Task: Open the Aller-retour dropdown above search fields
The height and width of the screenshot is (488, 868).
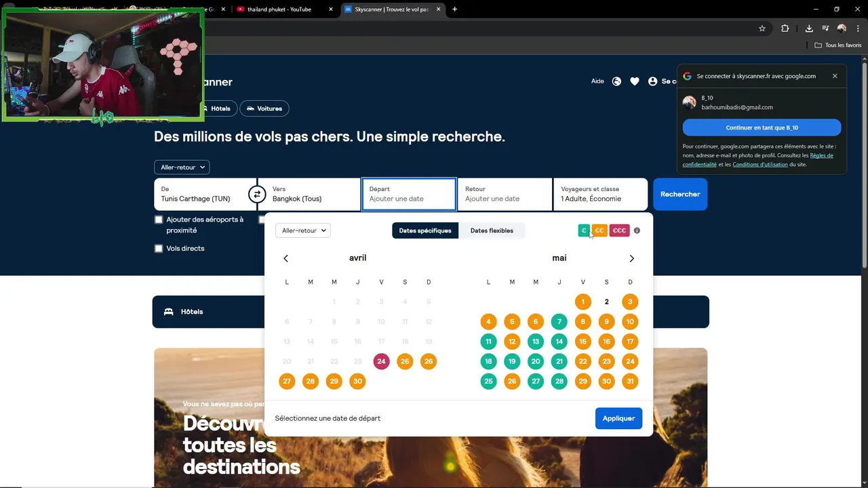Action: (182, 167)
